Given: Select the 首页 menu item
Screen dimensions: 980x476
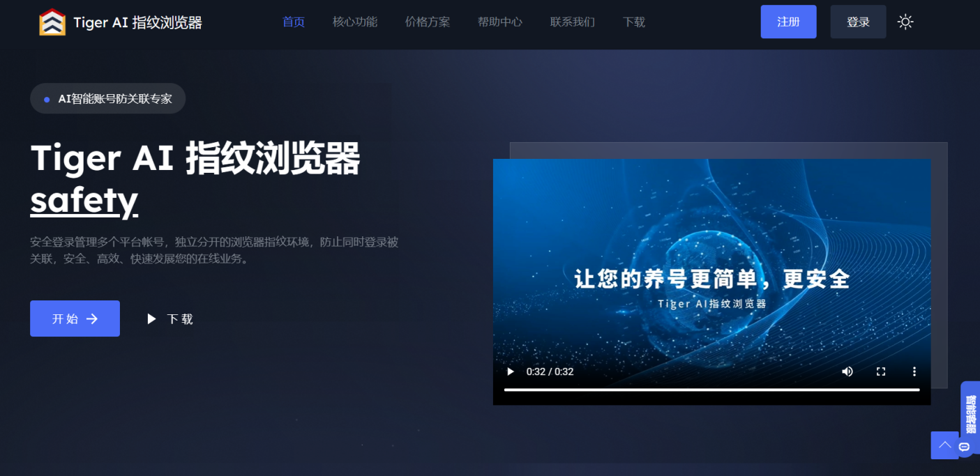Looking at the screenshot, I should click(x=293, y=22).
